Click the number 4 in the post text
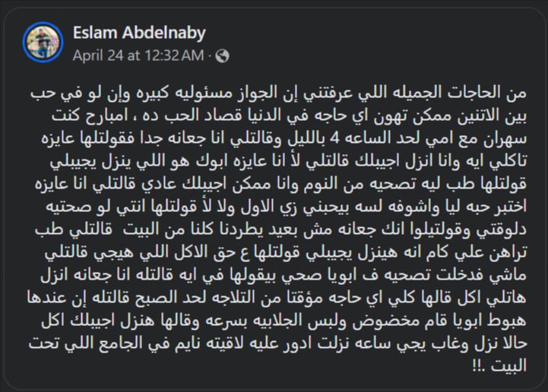The image size is (548, 392). 335,139
